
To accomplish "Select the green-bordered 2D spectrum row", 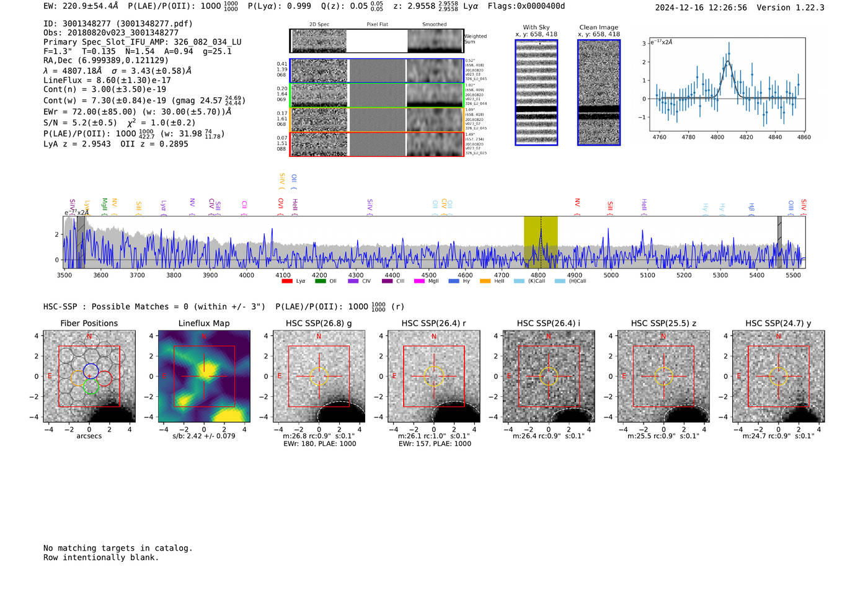I will [376, 96].
